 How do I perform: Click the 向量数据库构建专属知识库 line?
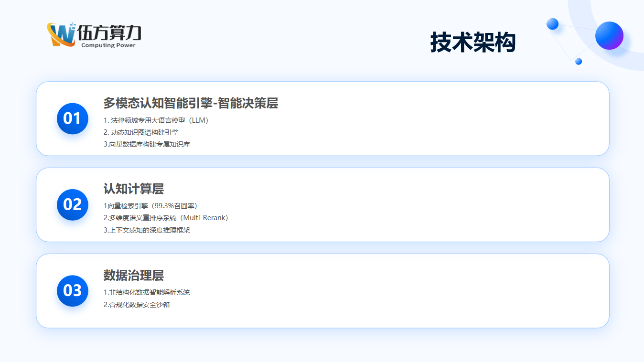[x=147, y=144]
